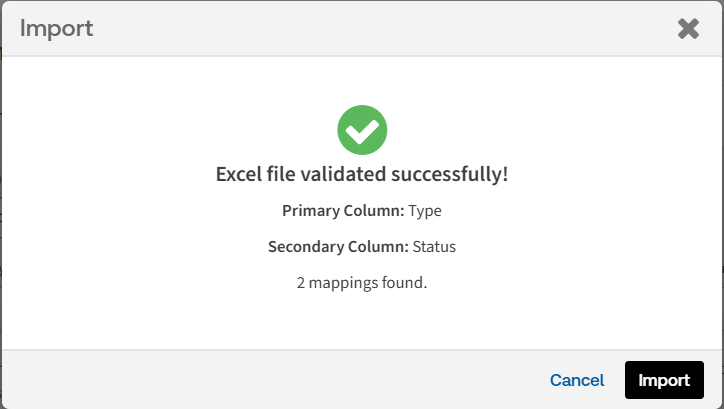Dismiss the dialog using the gray cross icon
This screenshot has width=724, height=409.
click(688, 28)
